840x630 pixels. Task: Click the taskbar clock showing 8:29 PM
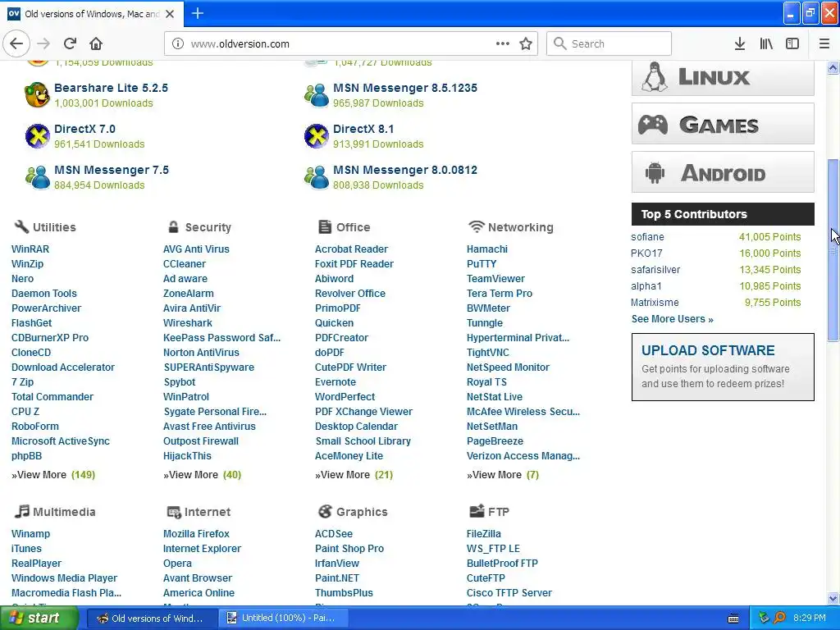(x=809, y=618)
